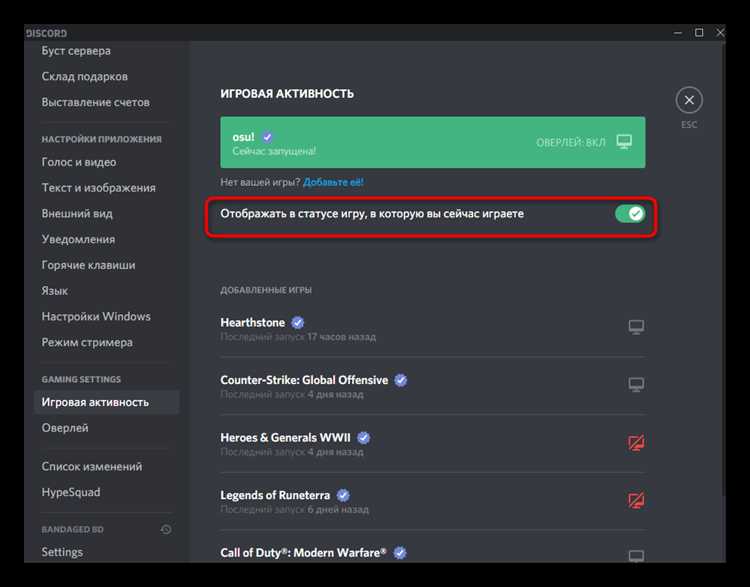Toggle the osu! overlay monitor icon

[624, 142]
